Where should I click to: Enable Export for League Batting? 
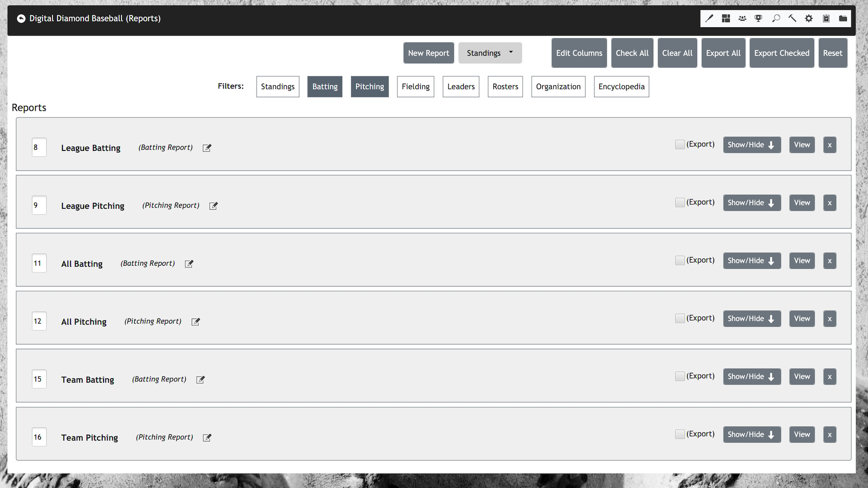680,144
